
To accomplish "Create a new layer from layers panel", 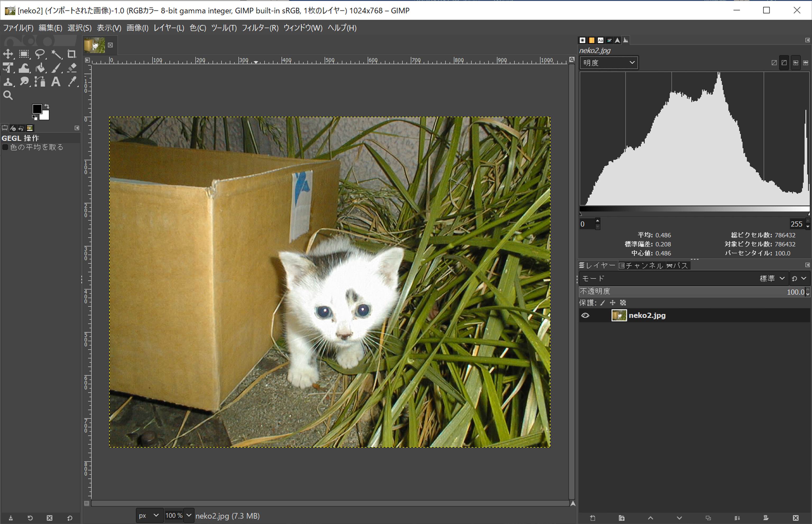I will 593,518.
